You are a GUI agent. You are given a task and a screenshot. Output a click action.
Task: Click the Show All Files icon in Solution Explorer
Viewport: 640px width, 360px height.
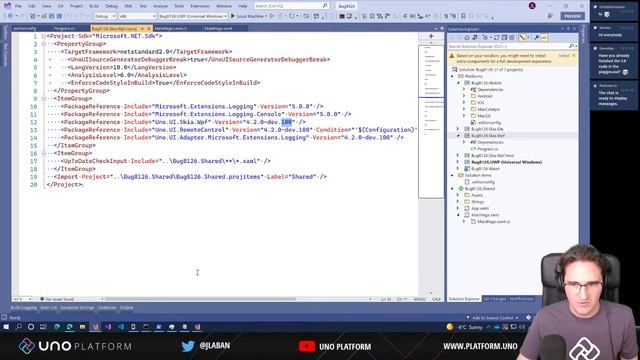click(512, 38)
